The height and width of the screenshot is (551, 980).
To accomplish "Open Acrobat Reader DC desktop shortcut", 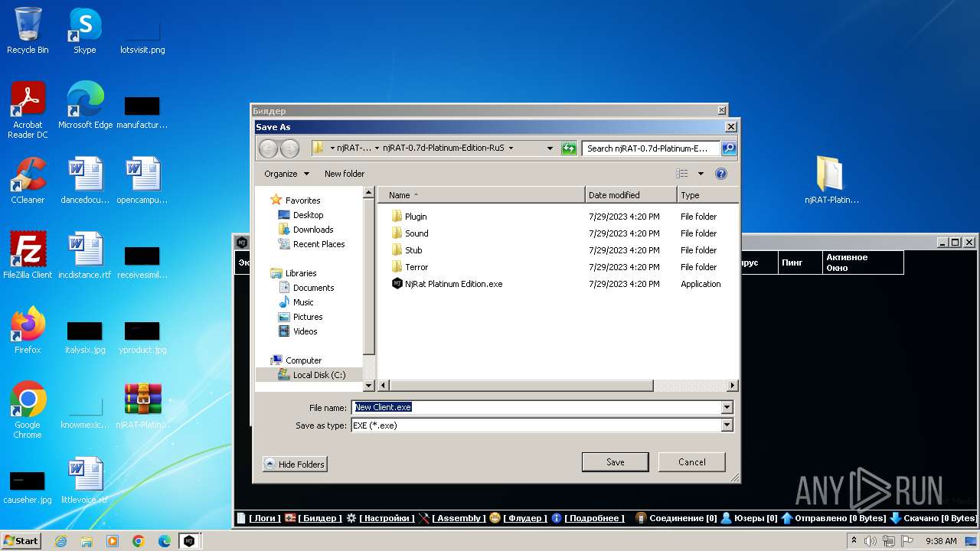I will [28, 111].
